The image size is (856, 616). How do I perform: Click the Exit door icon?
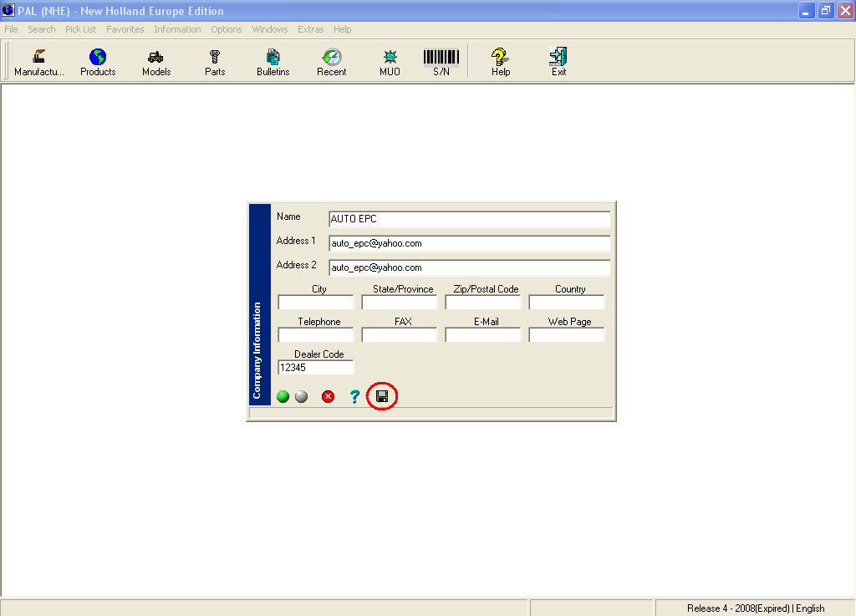558,62
